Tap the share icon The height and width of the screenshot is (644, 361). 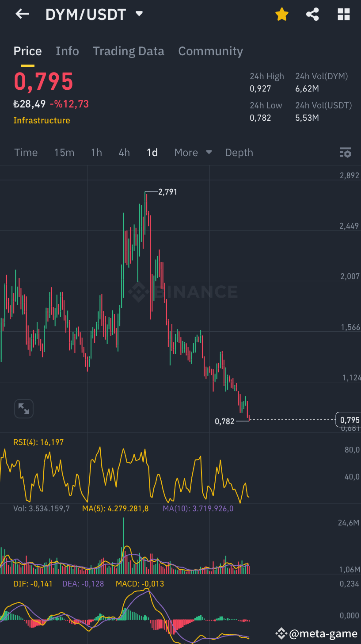coord(312,15)
